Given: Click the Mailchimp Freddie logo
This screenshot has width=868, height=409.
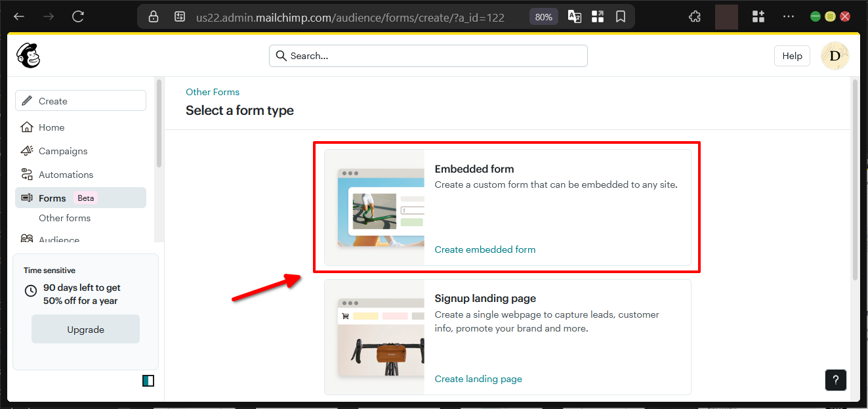Looking at the screenshot, I should pos(28,55).
